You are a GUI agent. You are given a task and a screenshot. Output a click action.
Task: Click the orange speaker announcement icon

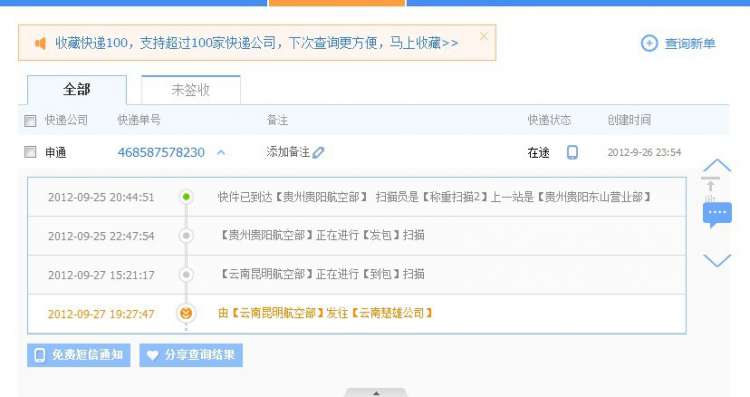click(41, 44)
